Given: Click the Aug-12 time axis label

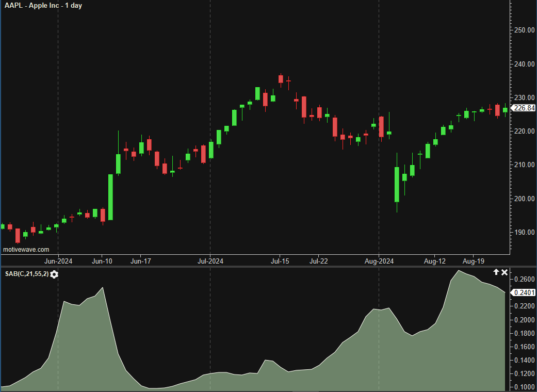Looking at the screenshot, I should (435, 262).
